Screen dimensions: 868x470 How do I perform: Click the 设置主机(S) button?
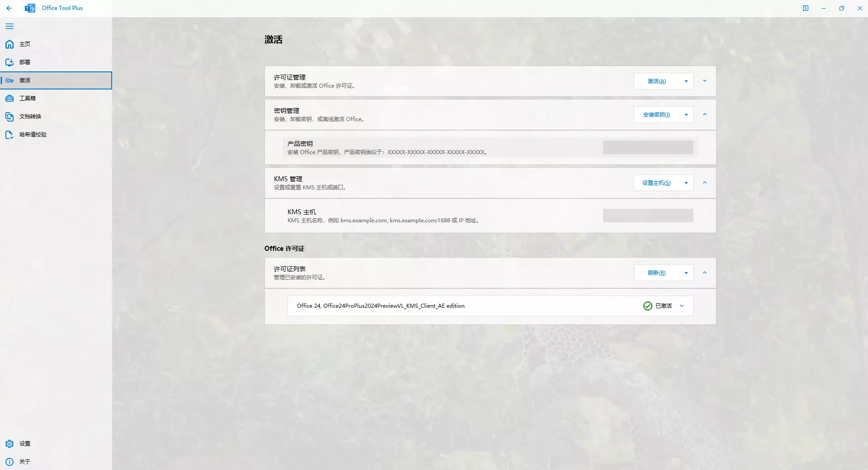(656, 183)
